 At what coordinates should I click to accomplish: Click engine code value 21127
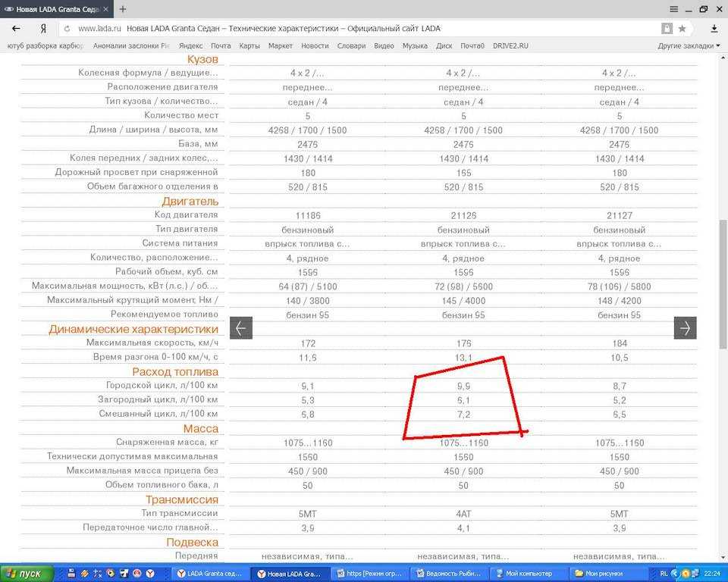620,216
